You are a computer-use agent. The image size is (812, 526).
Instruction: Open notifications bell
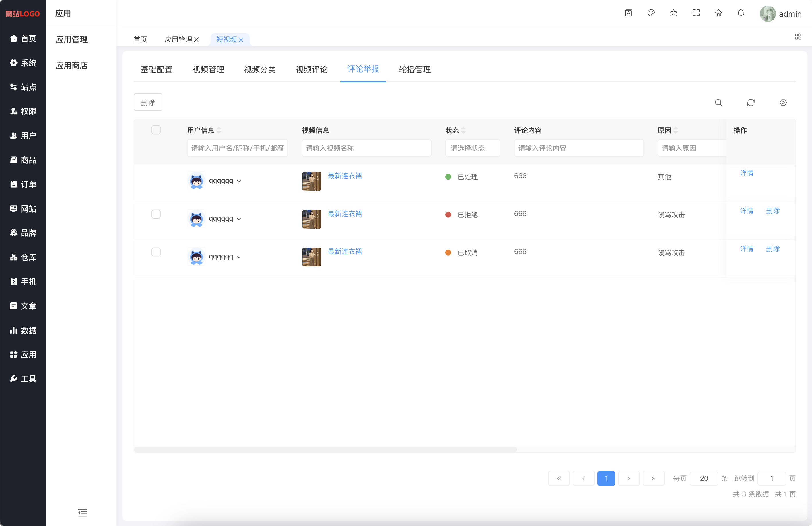point(741,13)
